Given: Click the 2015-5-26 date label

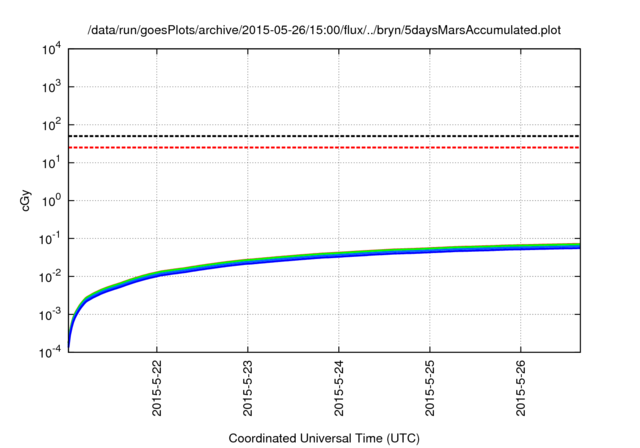Looking at the screenshot, I should (521, 388).
